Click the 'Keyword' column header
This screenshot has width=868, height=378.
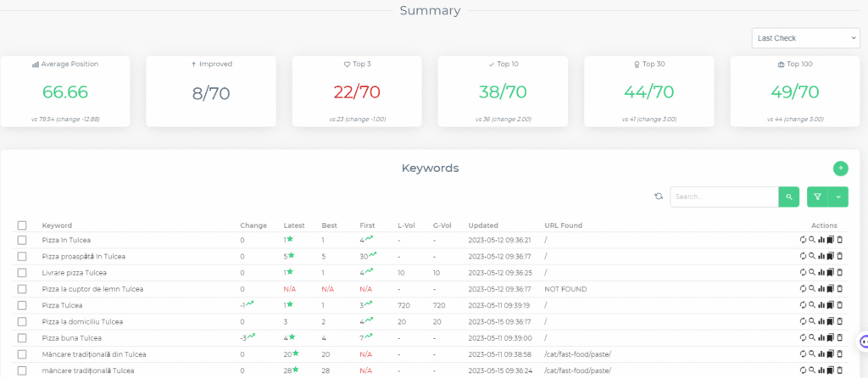click(x=57, y=225)
